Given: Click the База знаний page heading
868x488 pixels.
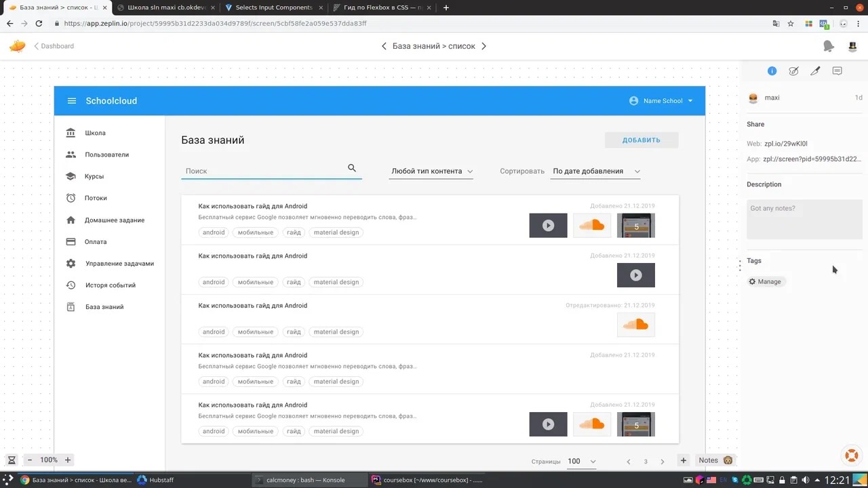Looking at the screenshot, I should click(213, 140).
